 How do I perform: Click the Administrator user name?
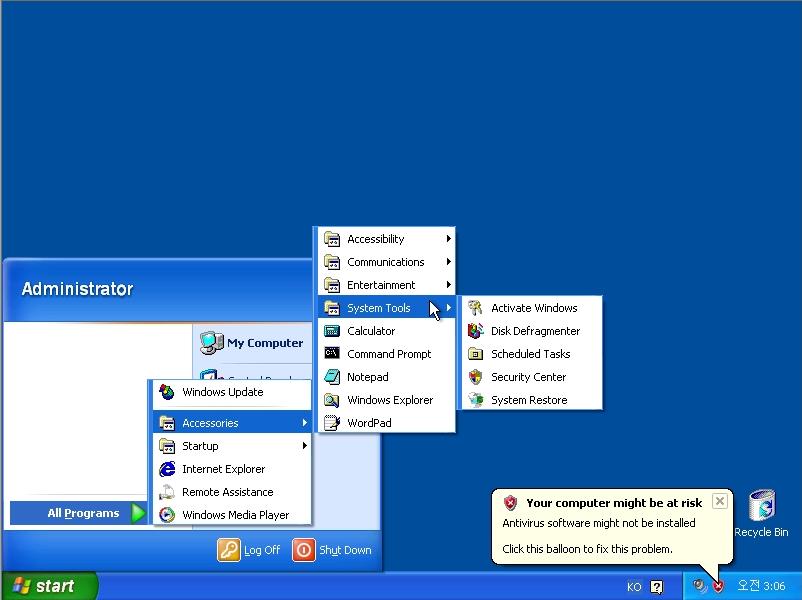tap(78, 289)
